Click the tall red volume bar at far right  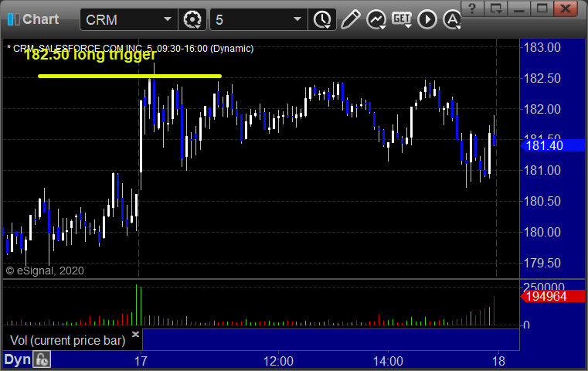pyautogui.click(x=495, y=310)
